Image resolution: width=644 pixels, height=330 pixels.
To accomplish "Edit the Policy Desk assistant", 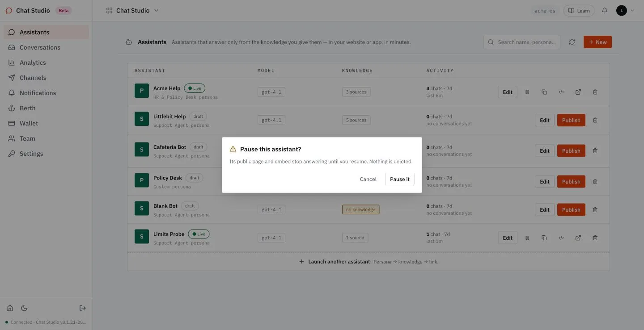I will coord(545,182).
